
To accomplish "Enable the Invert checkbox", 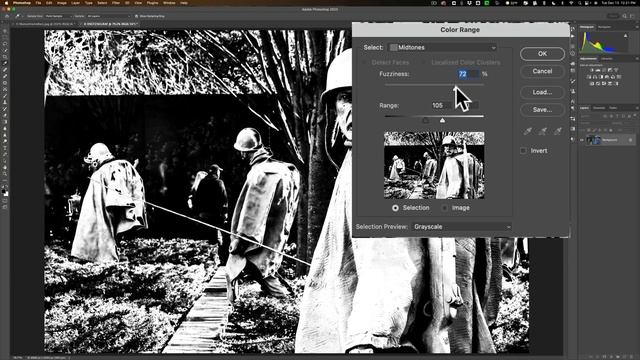I will (x=523, y=151).
